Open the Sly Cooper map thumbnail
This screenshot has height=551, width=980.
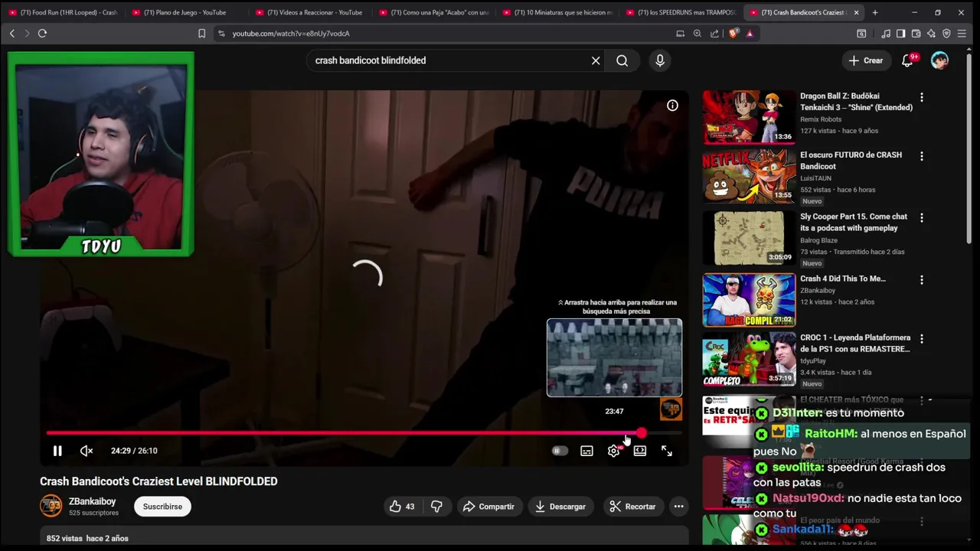pyautogui.click(x=749, y=238)
